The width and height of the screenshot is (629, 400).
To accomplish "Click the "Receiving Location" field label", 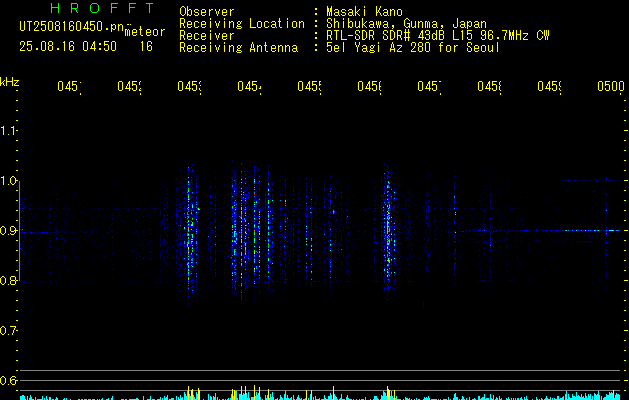I will 242,24.
